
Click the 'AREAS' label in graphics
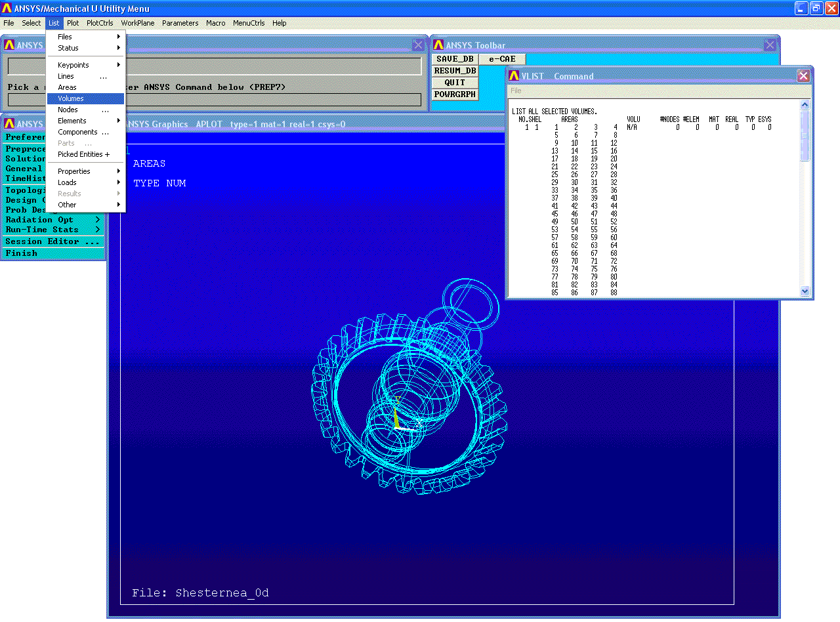coord(149,163)
